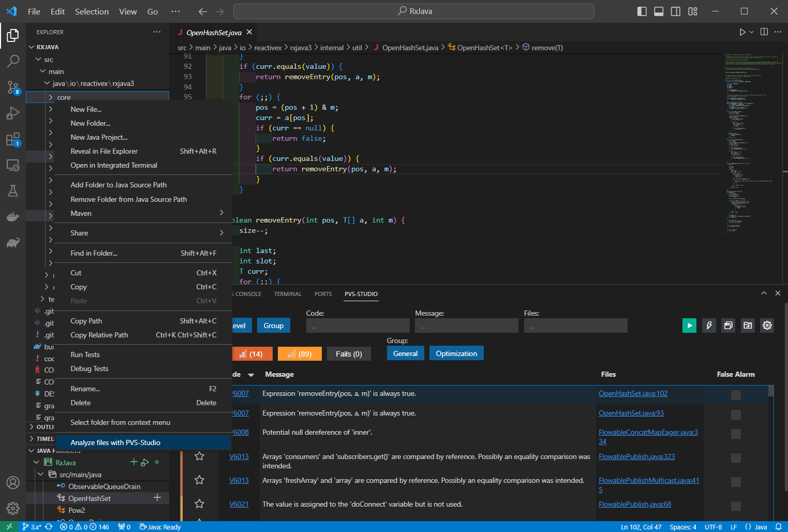The image size is (788, 532).
Task: Check the false alarm box for FlowableConcatMapEager warning
Action: click(736, 434)
